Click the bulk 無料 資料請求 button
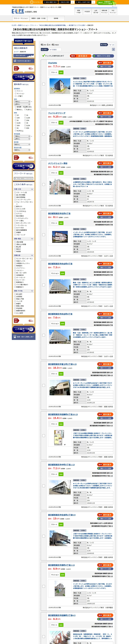This screenshot has width=129, height=644. tap(80, 56)
